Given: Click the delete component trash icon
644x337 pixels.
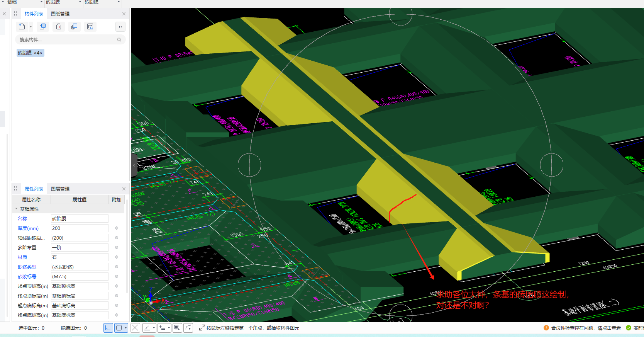Looking at the screenshot, I should click(59, 27).
